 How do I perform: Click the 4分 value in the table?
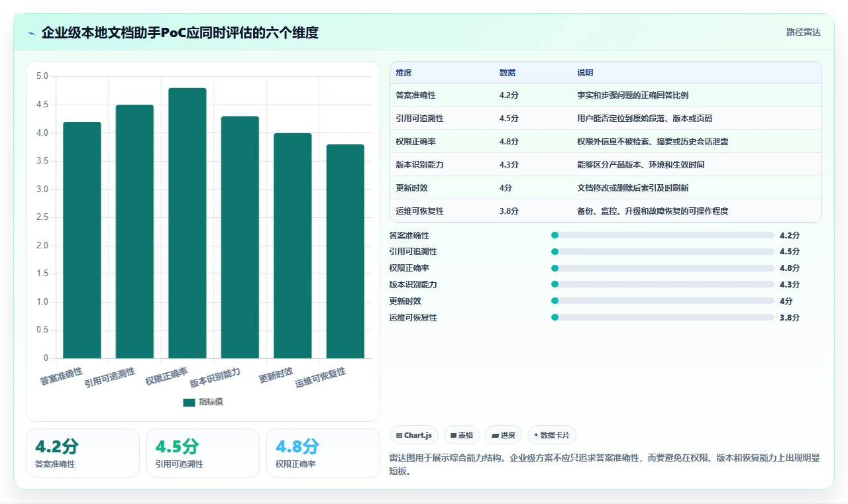tap(505, 188)
